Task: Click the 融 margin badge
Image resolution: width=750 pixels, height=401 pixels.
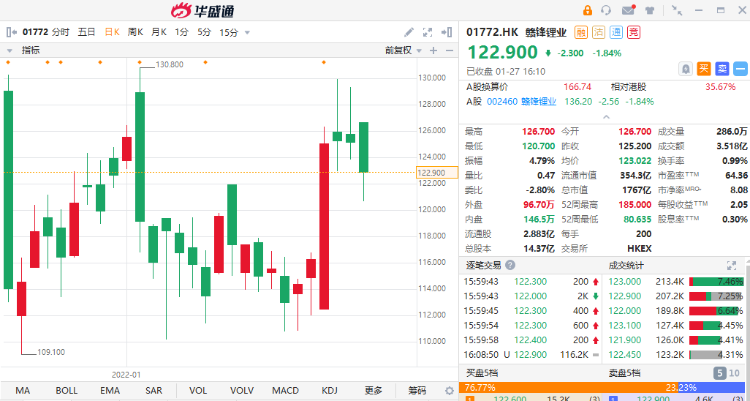Action: [x=581, y=33]
